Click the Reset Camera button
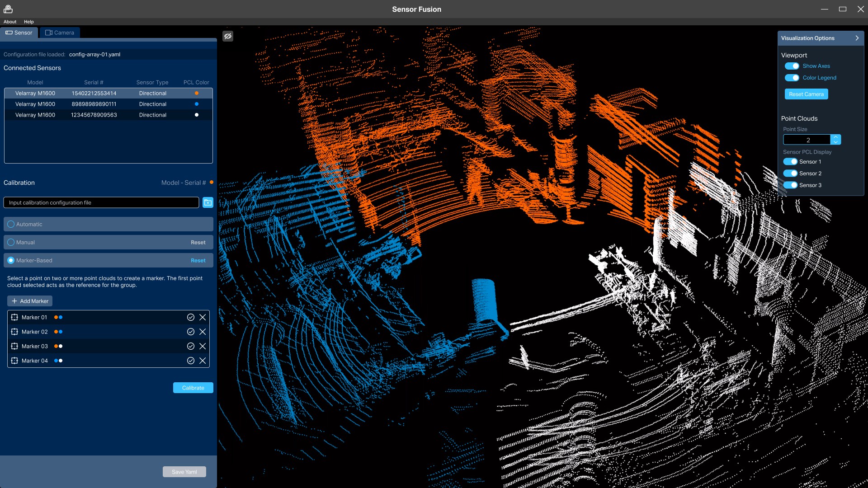868x488 pixels. click(806, 94)
